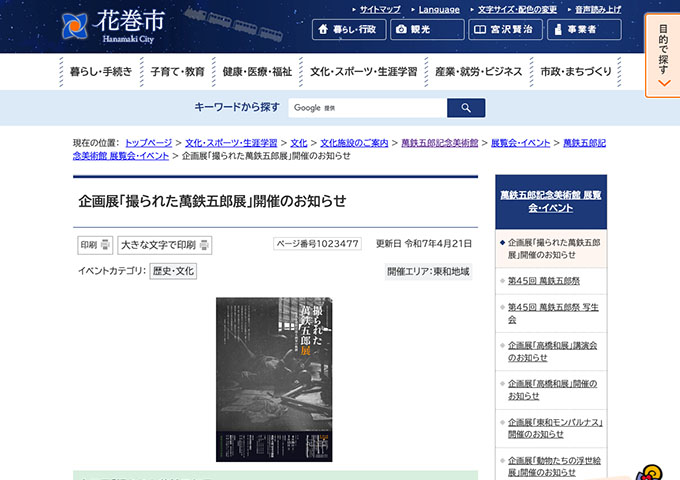The image size is (680, 480).
Task: Expand the 目的で探す side tab
Action: (x=663, y=56)
